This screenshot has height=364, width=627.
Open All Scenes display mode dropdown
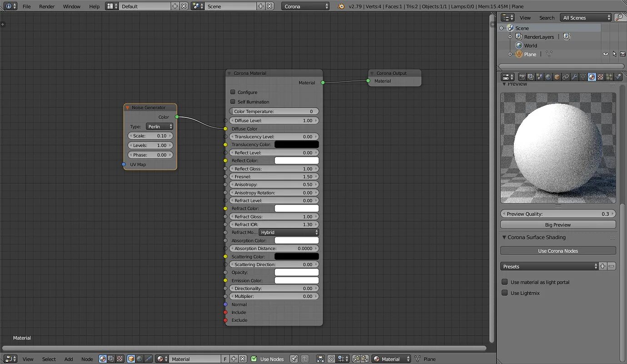click(x=587, y=18)
